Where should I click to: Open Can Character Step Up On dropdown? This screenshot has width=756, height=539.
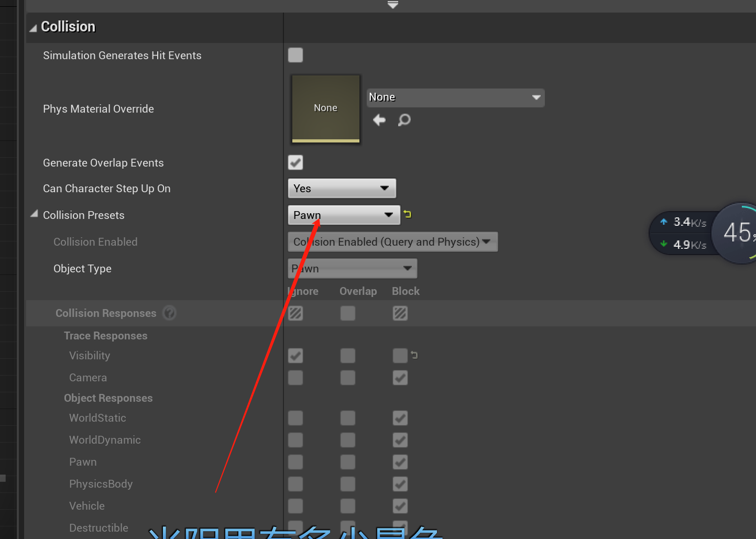coord(342,188)
